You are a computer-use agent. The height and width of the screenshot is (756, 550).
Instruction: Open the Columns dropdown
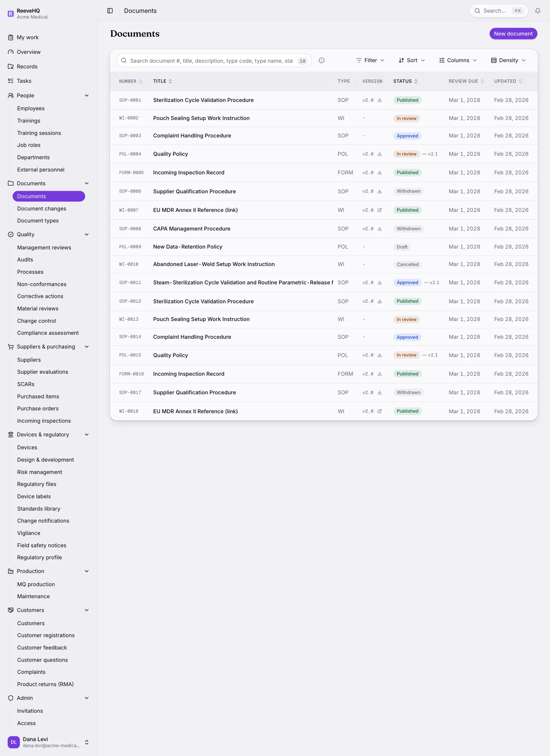[457, 60]
